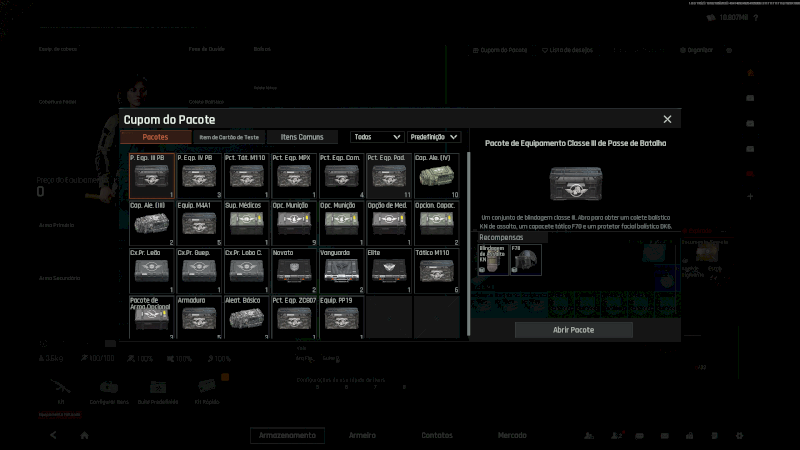Select the P. Eqp. IV PB package
This screenshot has height=450, width=800.
[199, 176]
